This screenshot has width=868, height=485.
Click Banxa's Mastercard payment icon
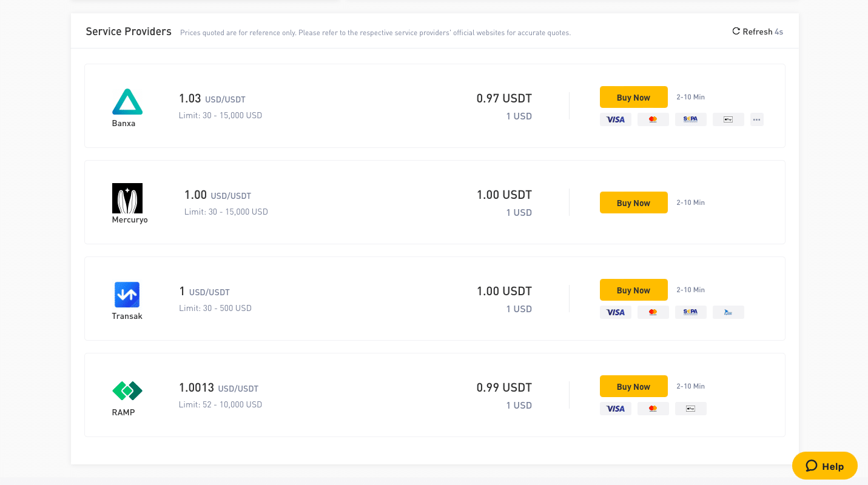(x=653, y=119)
